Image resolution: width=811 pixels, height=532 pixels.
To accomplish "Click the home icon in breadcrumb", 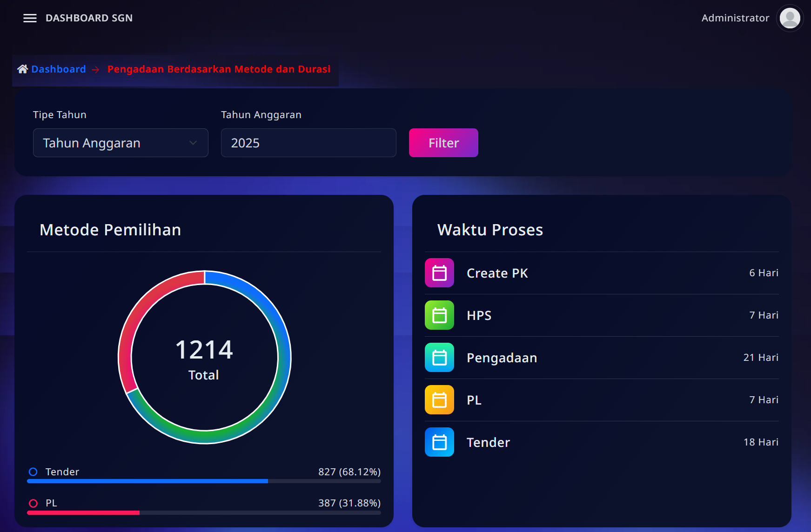I will point(22,69).
